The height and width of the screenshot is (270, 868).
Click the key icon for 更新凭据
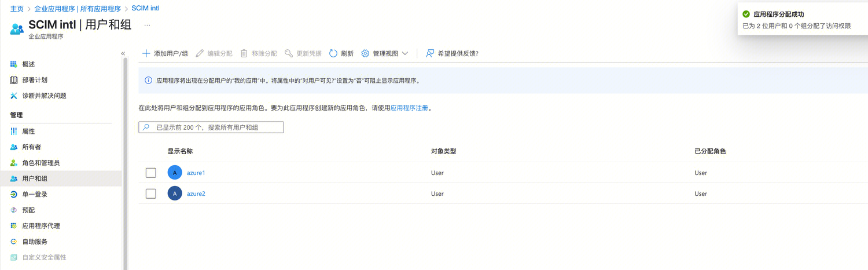289,53
